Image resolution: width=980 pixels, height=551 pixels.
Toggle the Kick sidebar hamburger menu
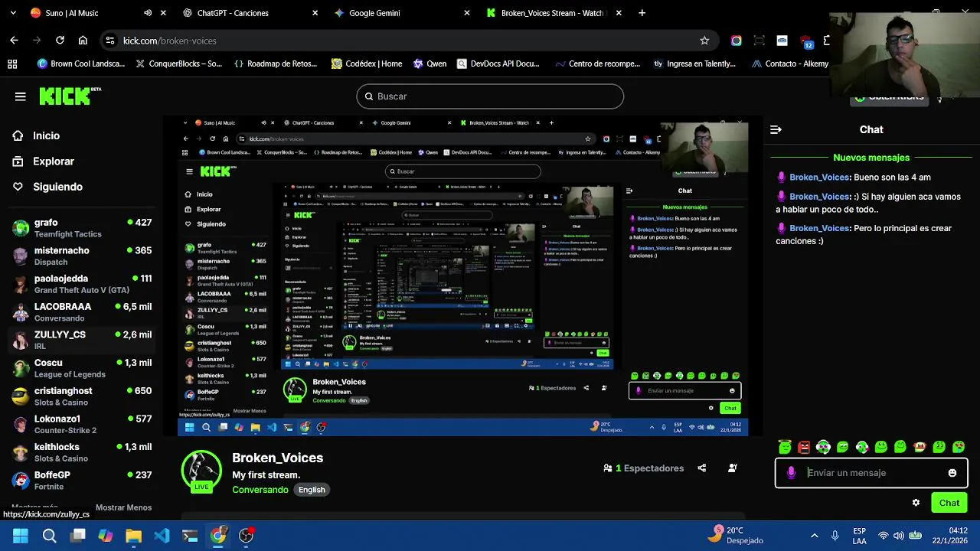[21, 96]
